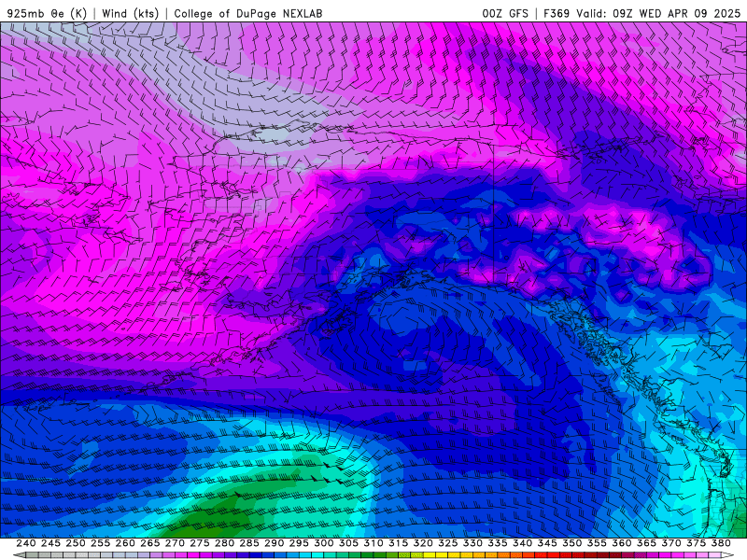The image size is (747, 560).
Task: Click the 355 value on the color scale
Action: pos(597,543)
